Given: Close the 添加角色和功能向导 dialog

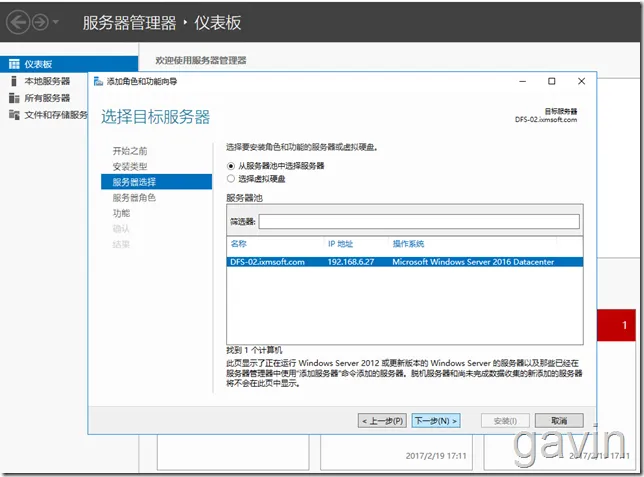Looking at the screenshot, I should (x=581, y=81).
